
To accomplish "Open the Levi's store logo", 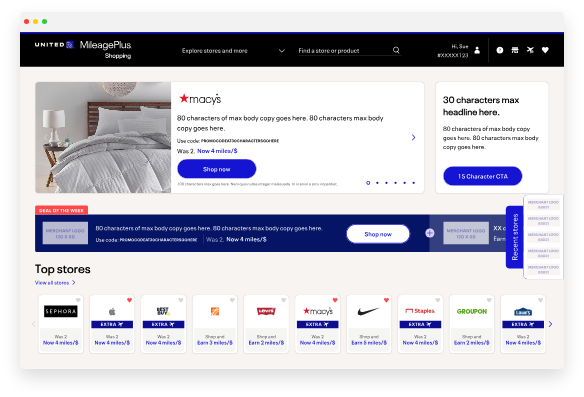I will coord(266,311).
